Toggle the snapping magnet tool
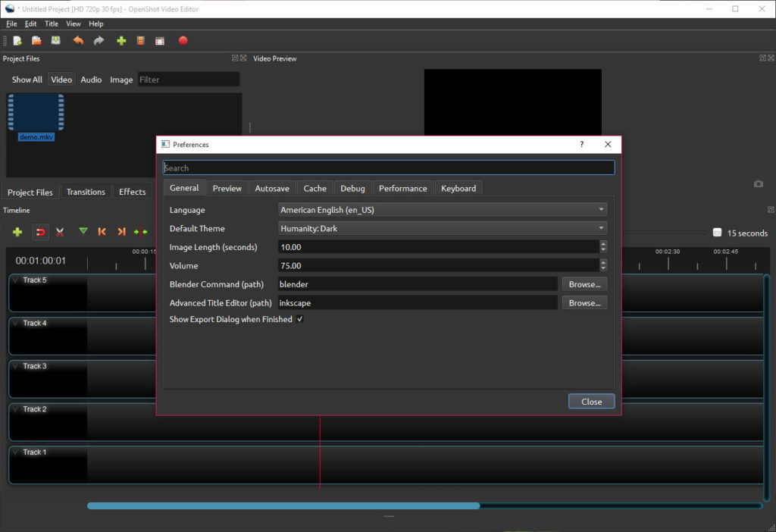Screen dimensions: 776x532 click(41, 232)
